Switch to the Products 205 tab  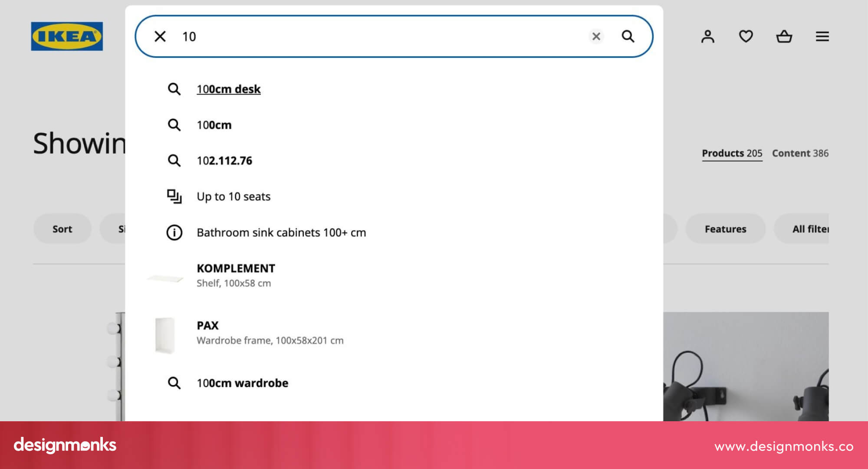click(x=732, y=153)
